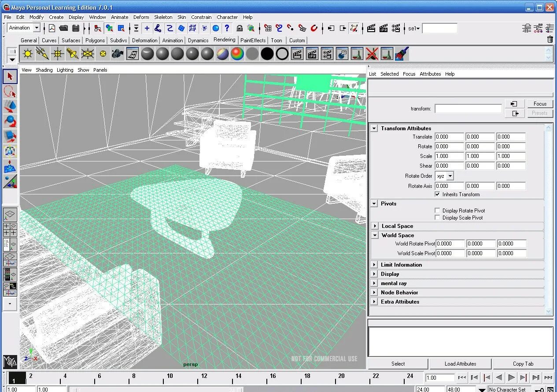Screen dimensions: 557x392
Task: Click the question mark help icon
Action: tap(227, 28)
